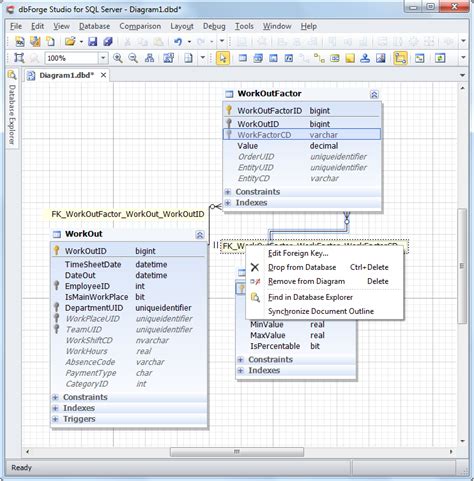Click the Zoom Out magnifier

pyautogui.click(x=133, y=58)
